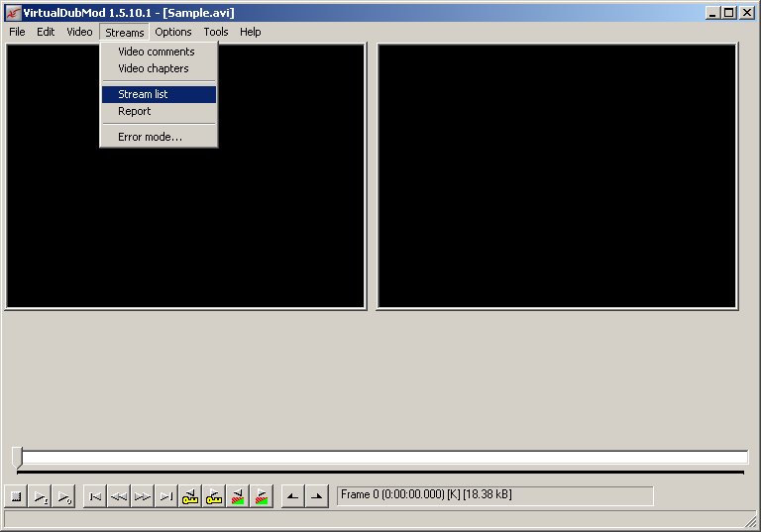Open the Tools menu
Screen dimensions: 761x532
coord(216,32)
